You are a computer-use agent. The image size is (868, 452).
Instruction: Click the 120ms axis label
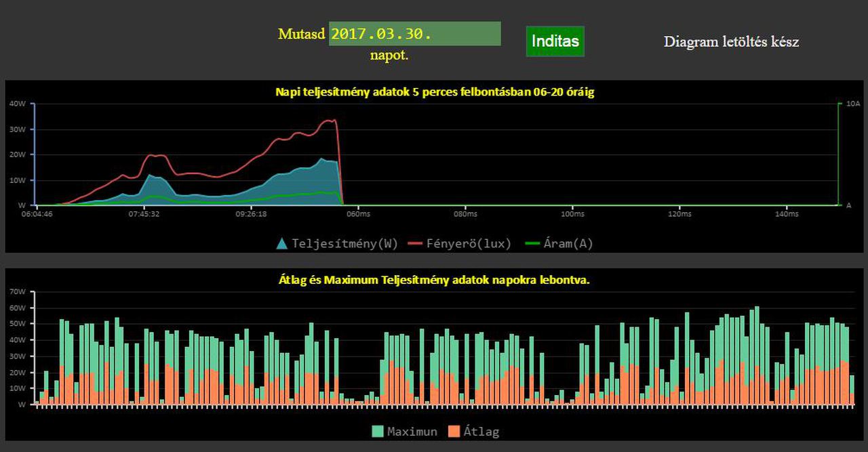[679, 214]
